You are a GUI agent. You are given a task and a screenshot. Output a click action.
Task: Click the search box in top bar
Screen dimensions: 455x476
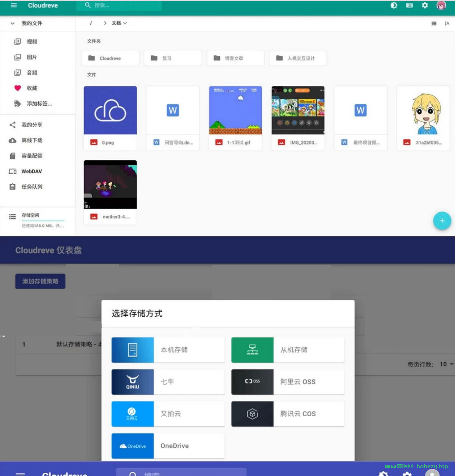pyautogui.click(x=119, y=5)
